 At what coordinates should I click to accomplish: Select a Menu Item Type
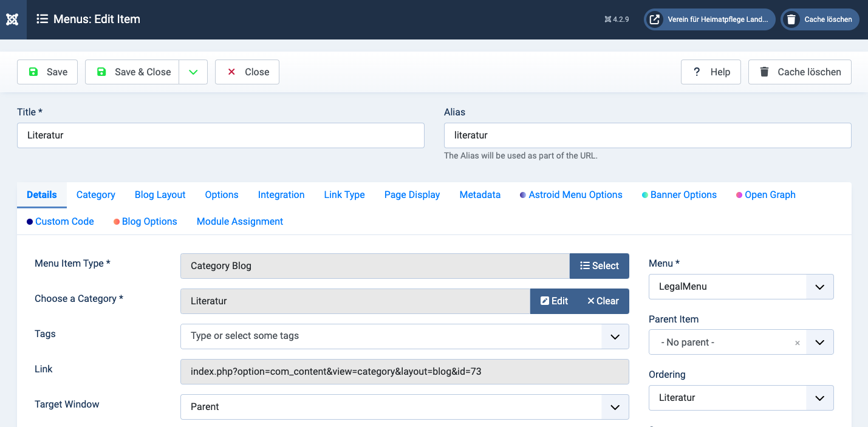599,266
